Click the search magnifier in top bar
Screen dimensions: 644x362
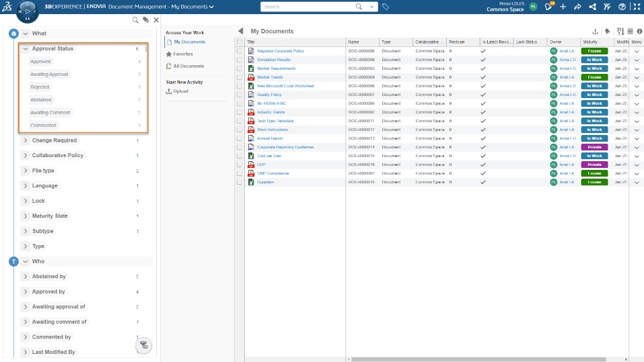(359, 7)
